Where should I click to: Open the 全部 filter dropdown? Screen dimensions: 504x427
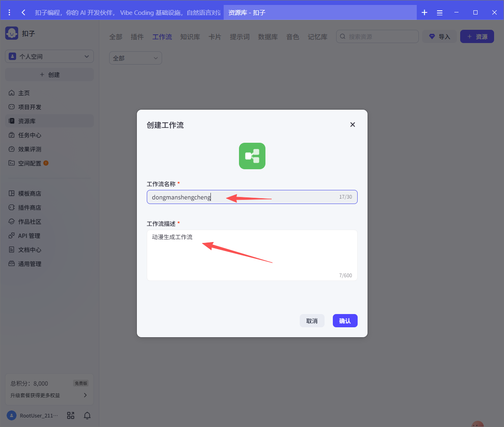tap(135, 58)
